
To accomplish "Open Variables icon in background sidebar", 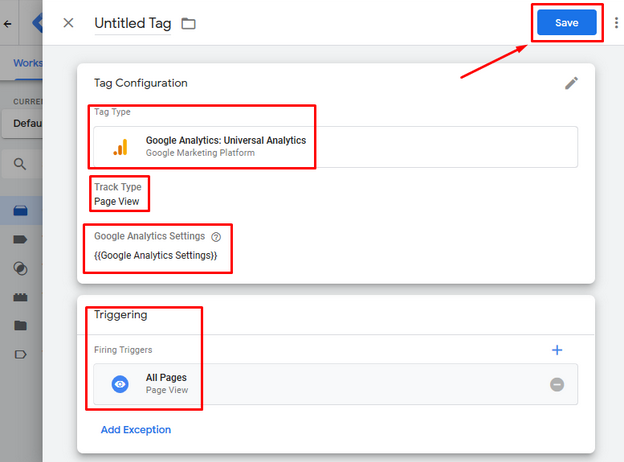I will pyautogui.click(x=20, y=297).
